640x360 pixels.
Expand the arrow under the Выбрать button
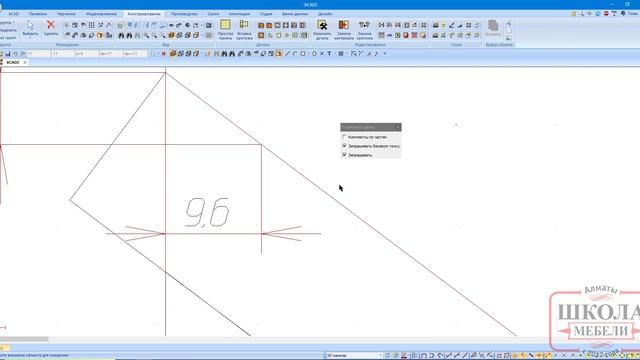pos(30,38)
